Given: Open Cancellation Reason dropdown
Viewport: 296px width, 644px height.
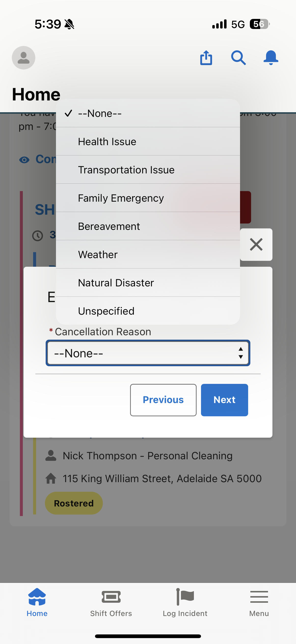Looking at the screenshot, I should coord(148,353).
